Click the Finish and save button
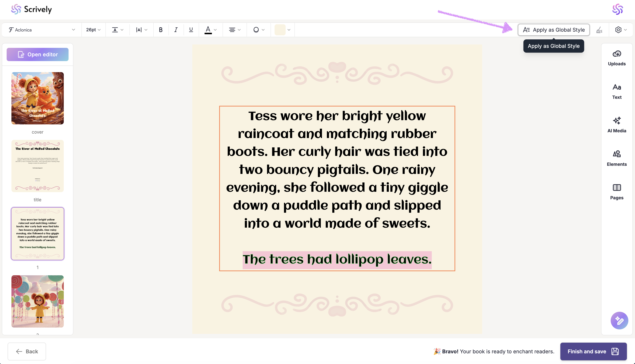The image size is (635, 364). point(593,351)
